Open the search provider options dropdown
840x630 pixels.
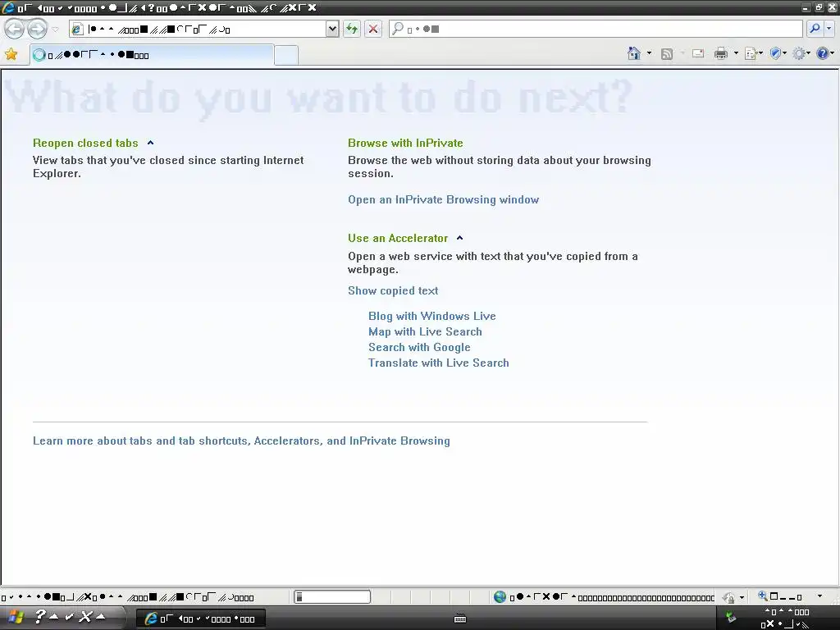coord(829,29)
